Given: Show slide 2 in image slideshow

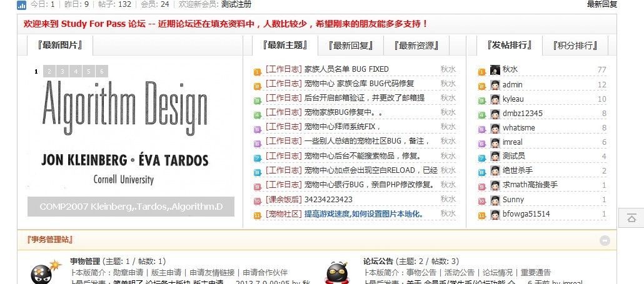Looking at the screenshot, I should point(49,71).
